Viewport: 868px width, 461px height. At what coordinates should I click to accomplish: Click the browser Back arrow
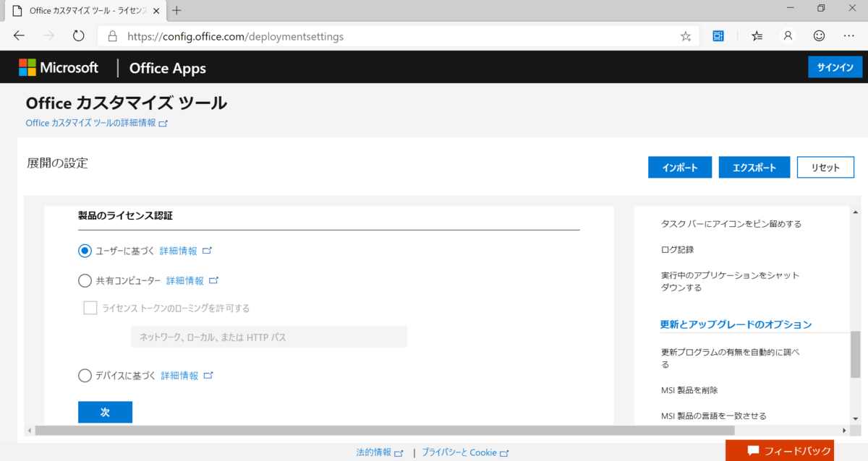(20, 35)
